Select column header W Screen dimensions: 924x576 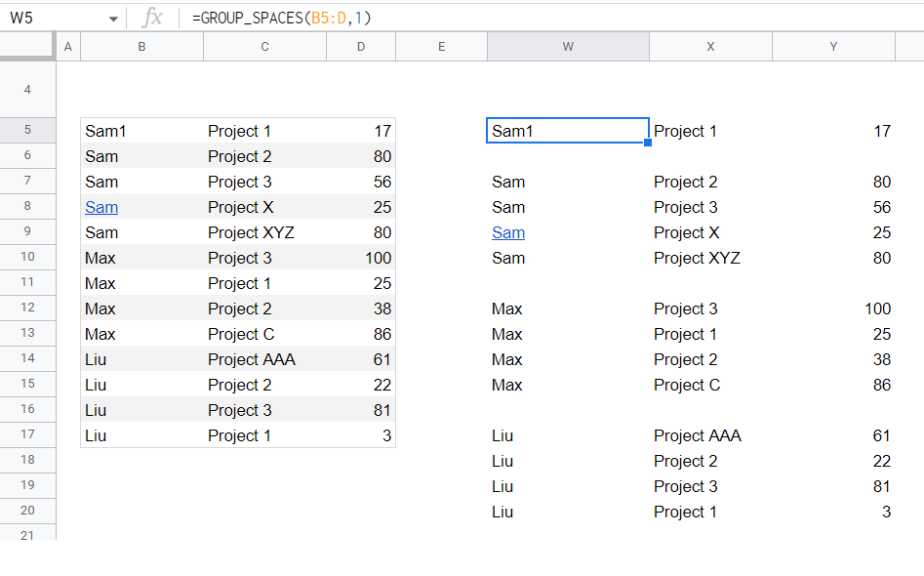tap(568, 45)
